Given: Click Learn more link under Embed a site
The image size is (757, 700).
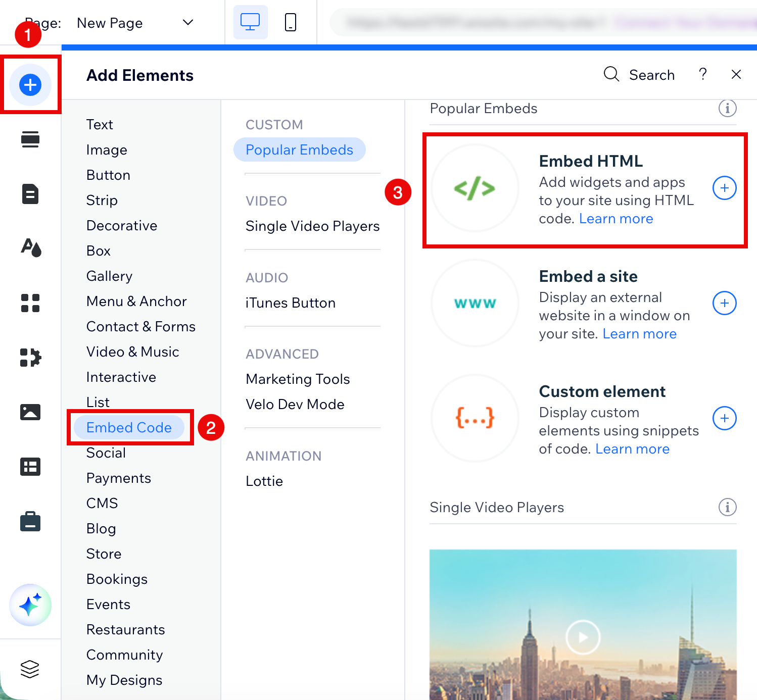Looking at the screenshot, I should (639, 334).
